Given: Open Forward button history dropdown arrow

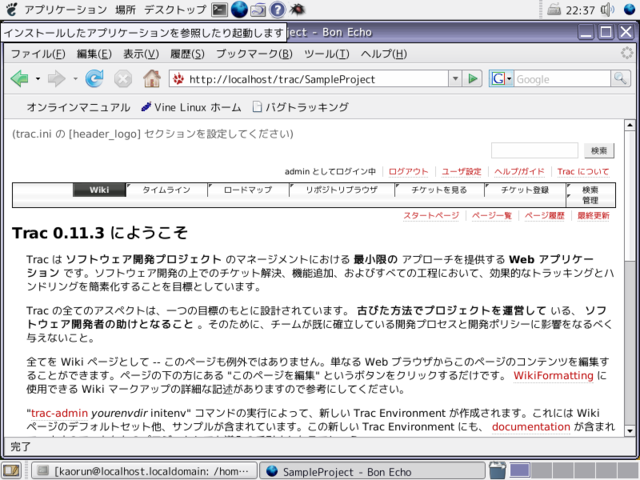Looking at the screenshot, I should tap(75, 78).
